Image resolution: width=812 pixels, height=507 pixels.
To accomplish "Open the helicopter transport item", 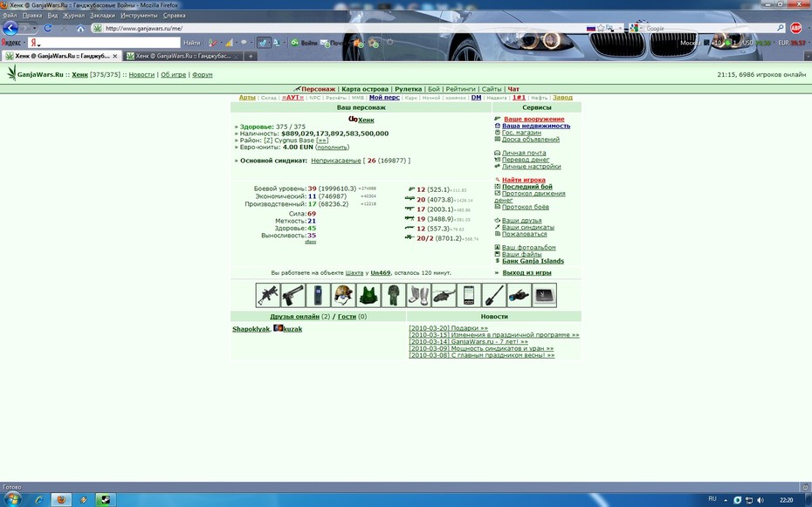I will (x=444, y=295).
